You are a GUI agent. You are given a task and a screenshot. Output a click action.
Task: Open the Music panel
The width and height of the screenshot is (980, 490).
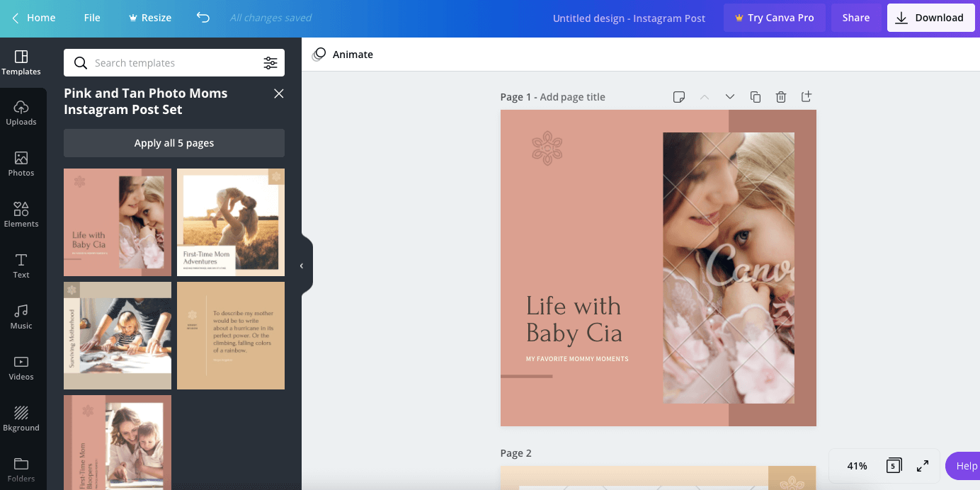pos(21,317)
